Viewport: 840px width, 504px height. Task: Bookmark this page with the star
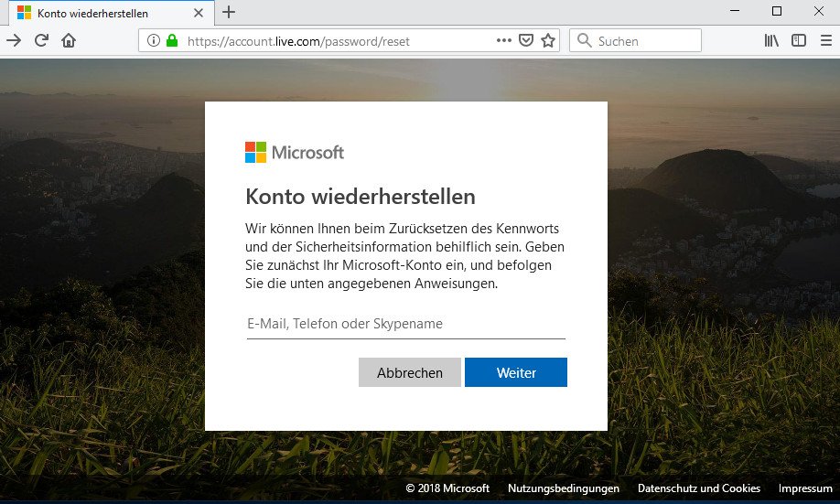click(x=548, y=41)
